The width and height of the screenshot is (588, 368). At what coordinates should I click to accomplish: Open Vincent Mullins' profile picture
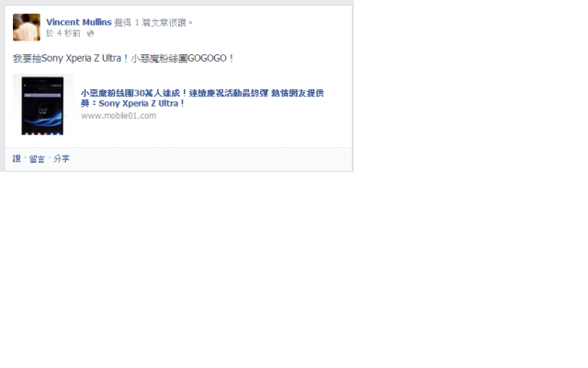27,28
